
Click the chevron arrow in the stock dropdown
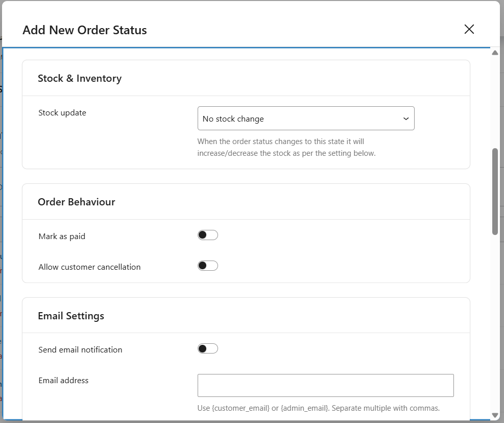(x=406, y=119)
